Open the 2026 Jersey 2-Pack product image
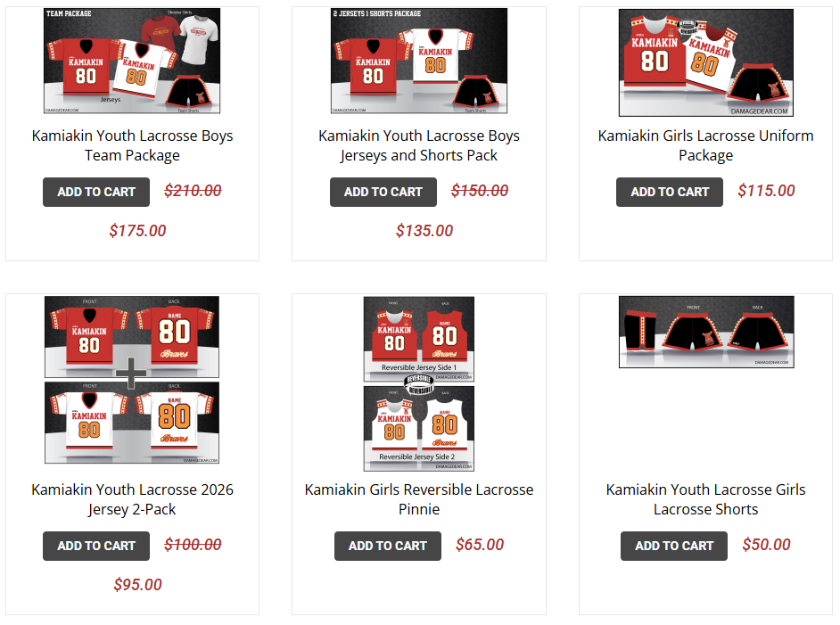 (132, 380)
